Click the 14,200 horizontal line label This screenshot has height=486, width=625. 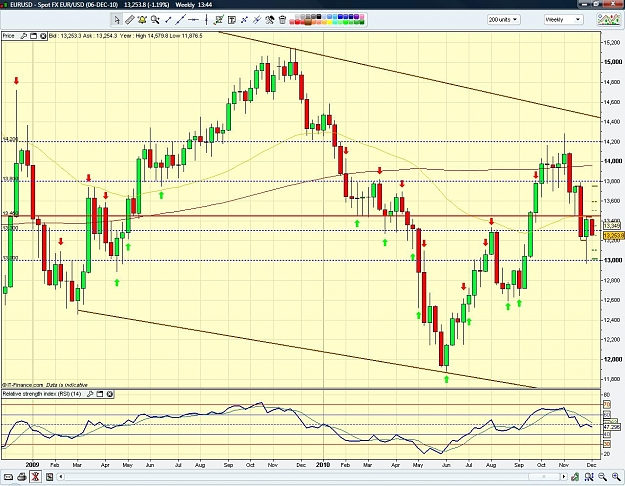[x=10, y=139]
